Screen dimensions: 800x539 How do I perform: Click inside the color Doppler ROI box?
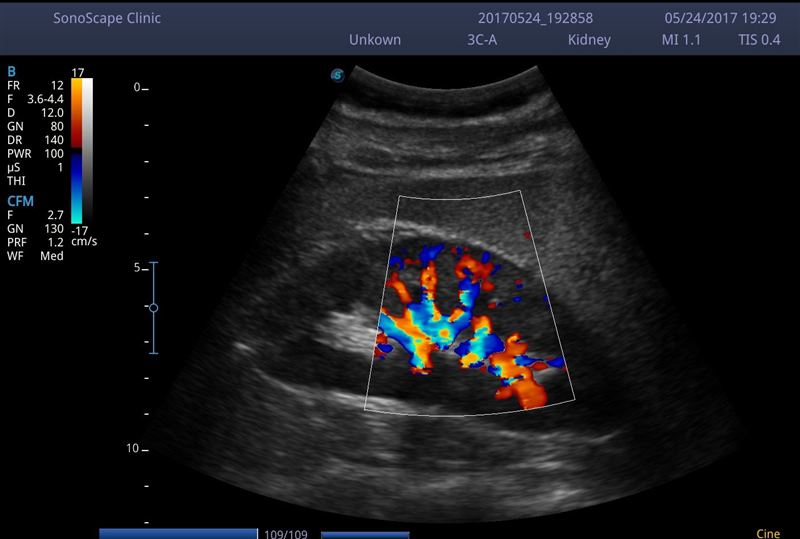tap(468, 304)
